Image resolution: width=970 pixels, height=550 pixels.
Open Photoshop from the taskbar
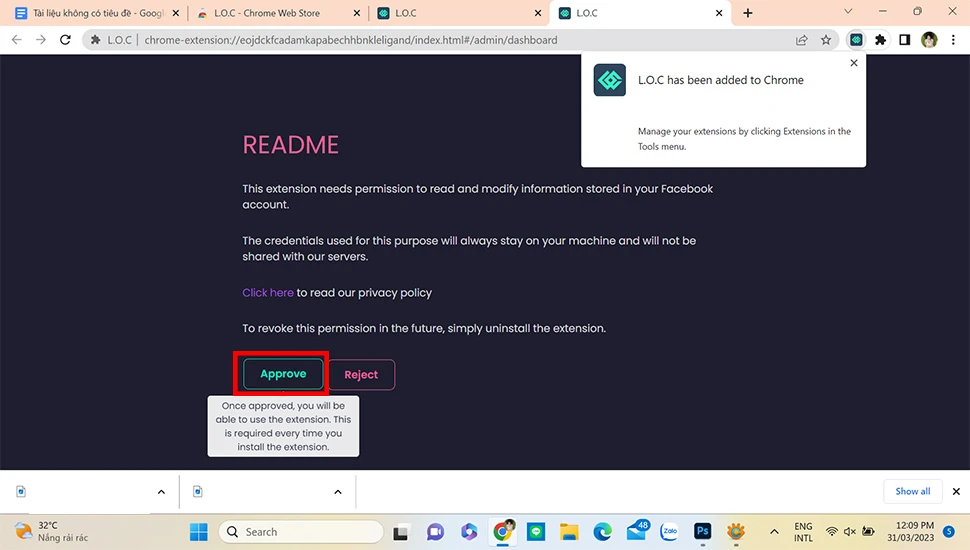pyautogui.click(x=702, y=531)
